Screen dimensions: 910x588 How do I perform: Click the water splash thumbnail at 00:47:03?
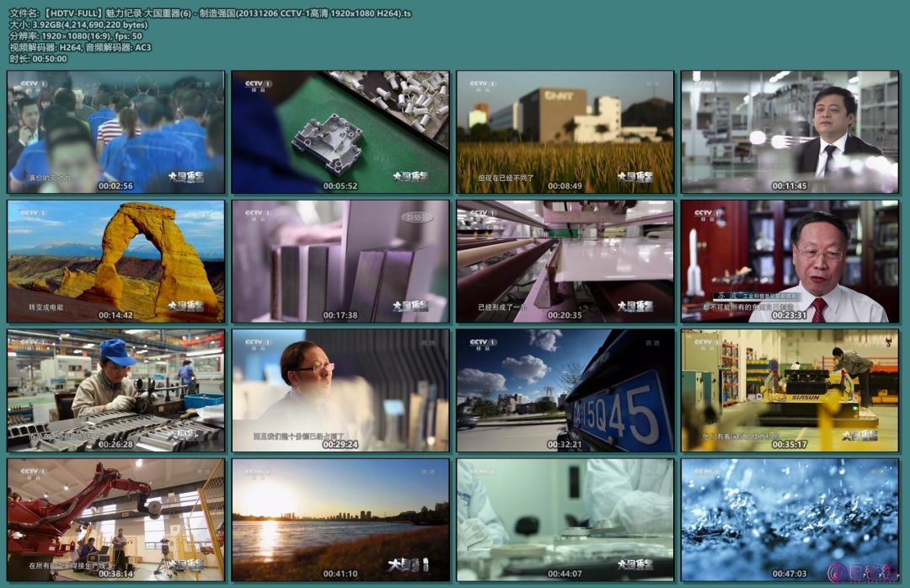coord(790,520)
